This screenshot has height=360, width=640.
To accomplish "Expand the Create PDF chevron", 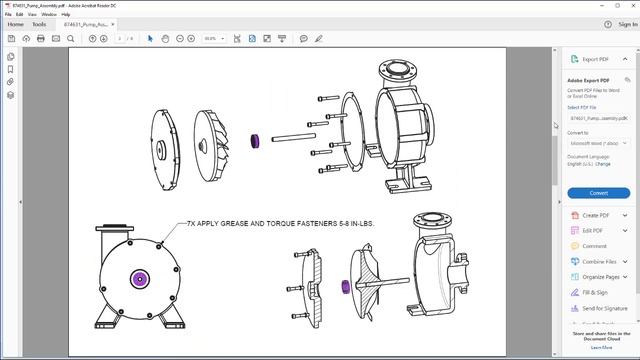I will click(x=625, y=215).
